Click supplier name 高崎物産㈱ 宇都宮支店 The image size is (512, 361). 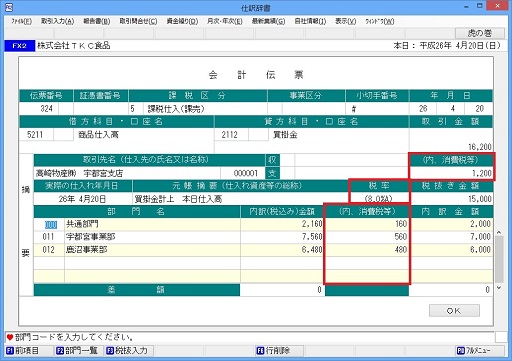coord(79,173)
